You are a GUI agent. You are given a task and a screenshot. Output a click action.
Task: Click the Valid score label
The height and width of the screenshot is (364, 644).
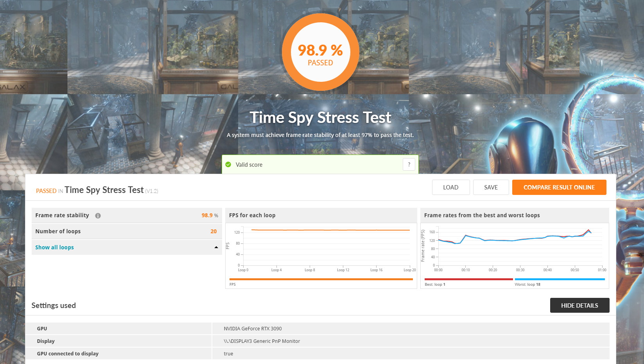click(x=249, y=165)
